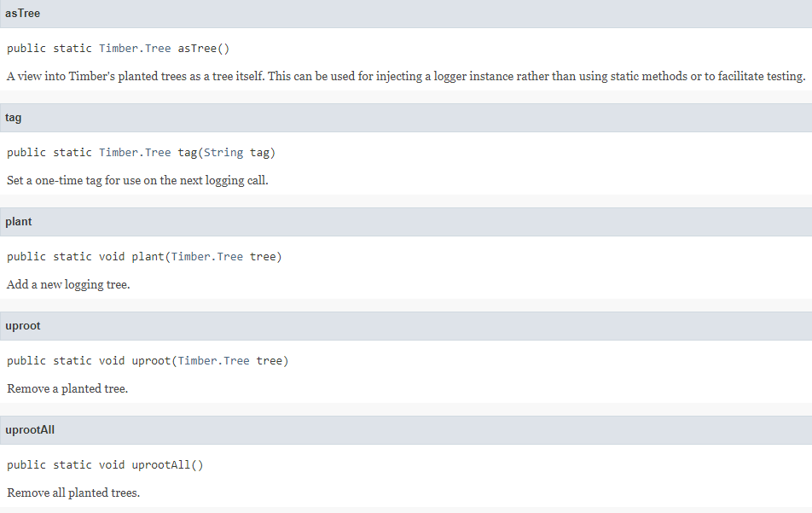Click the asTree method heading
Screen dimensions: 812x513
(22, 14)
